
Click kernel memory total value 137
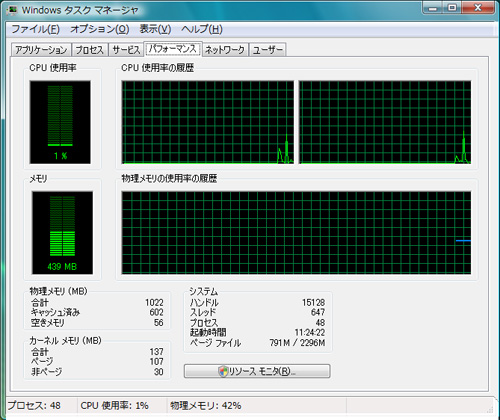pyautogui.click(x=156, y=352)
